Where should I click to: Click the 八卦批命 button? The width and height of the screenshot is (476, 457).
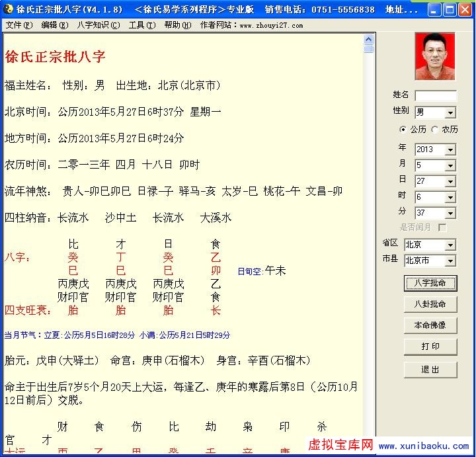click(430, 304)
